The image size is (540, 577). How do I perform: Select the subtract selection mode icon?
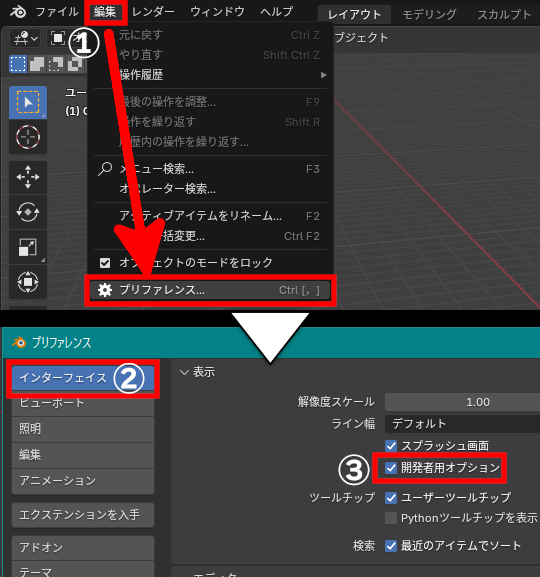point(56,64)
